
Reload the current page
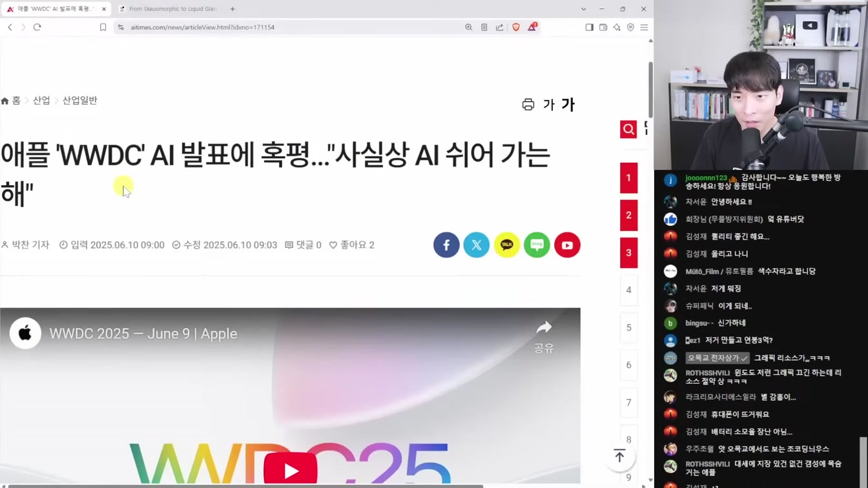click(37, 27)
